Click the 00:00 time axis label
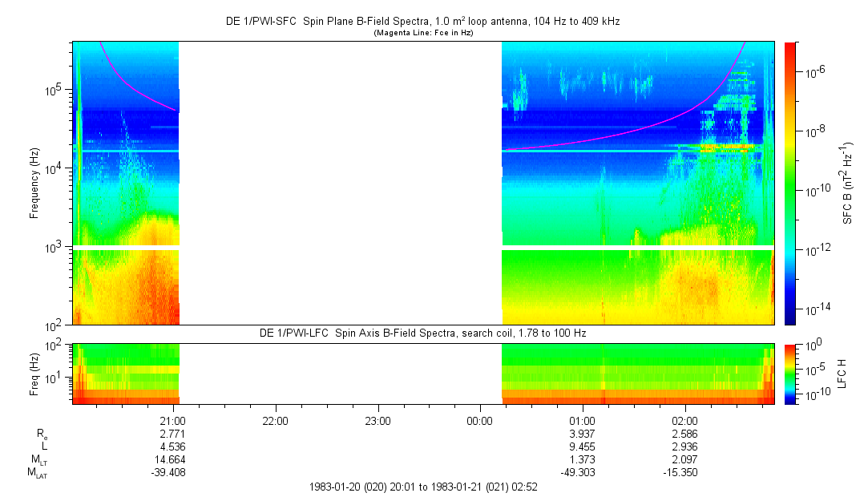 point(479,419)
